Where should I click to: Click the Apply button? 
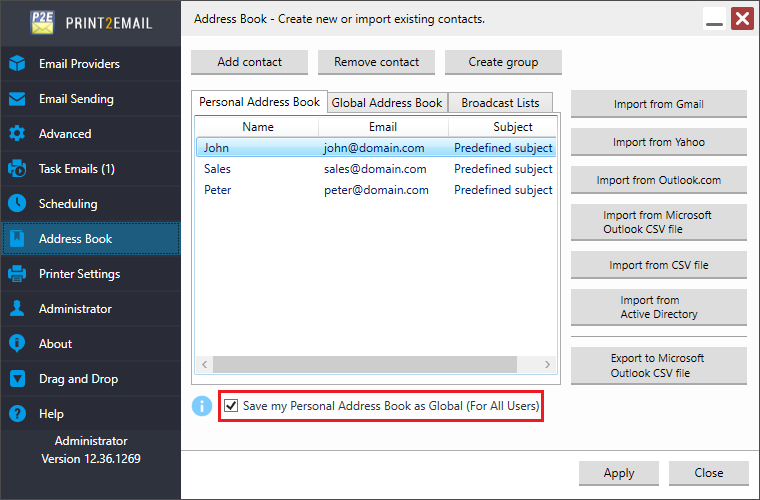[x=618, y=473]
